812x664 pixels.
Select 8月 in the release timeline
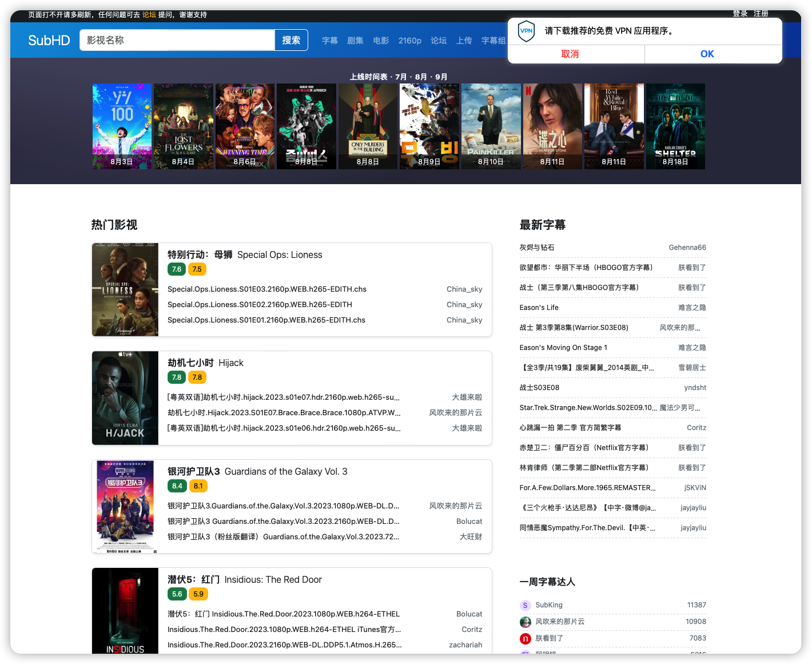(420, 77)
